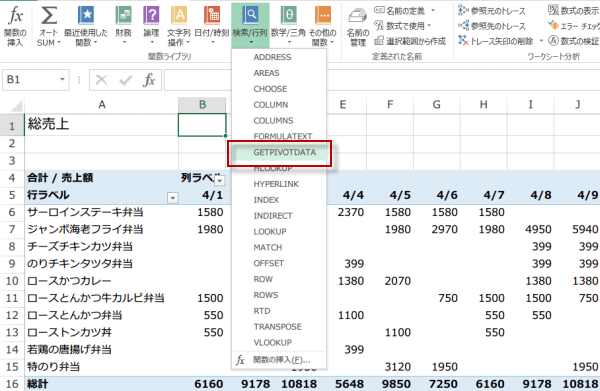Click 数式の検証 button
This screenshot has width=600, height=391.
(x=573, y=41)
